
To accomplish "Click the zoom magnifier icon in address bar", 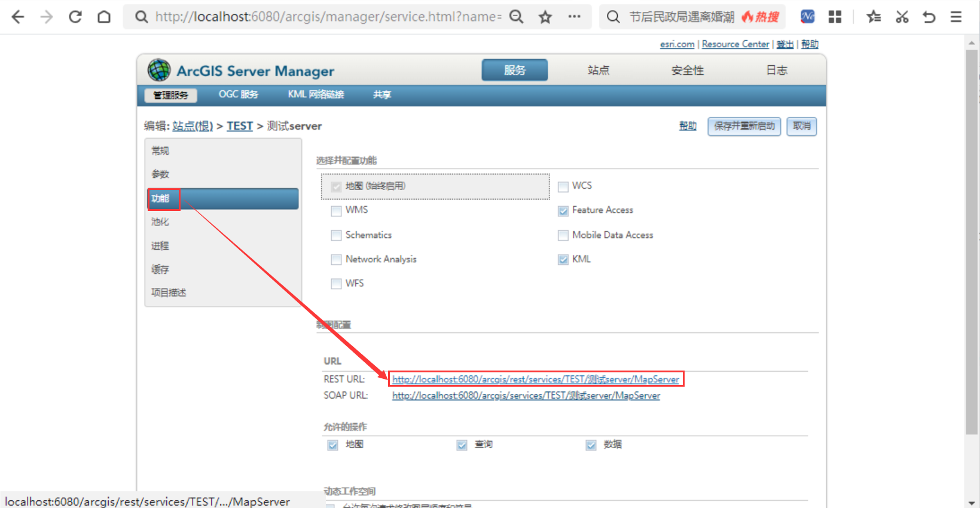I will [x=516, y=17].
